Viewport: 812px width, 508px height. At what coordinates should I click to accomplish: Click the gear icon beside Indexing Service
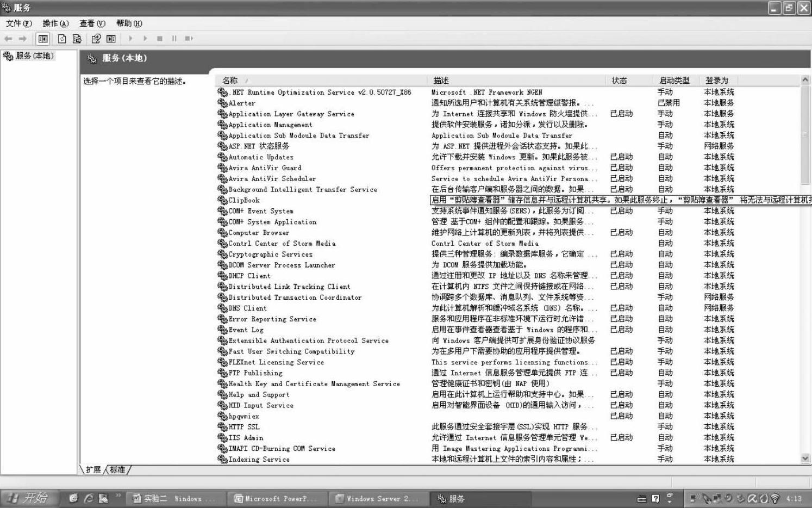[222, 459]
